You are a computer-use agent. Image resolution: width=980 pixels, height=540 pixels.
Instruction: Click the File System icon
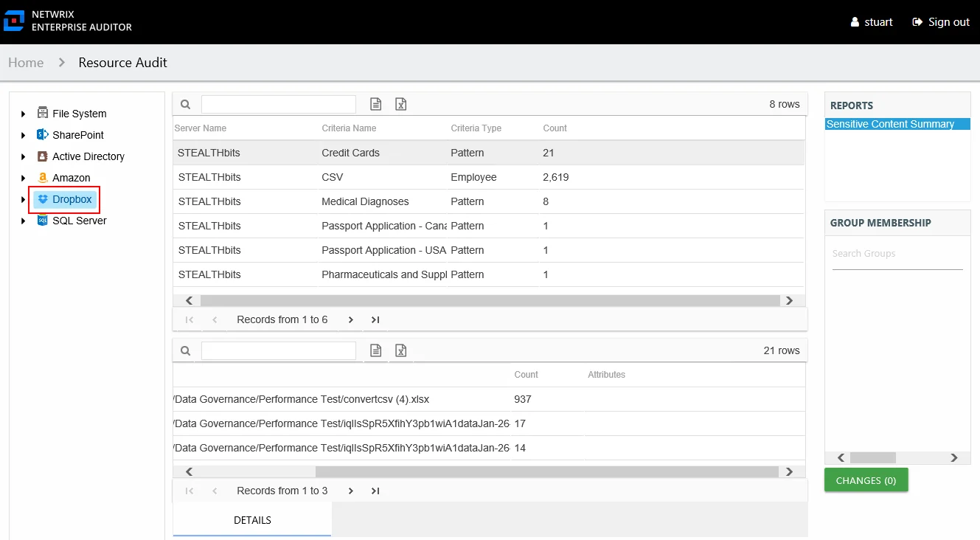click(x=43, y=113)
